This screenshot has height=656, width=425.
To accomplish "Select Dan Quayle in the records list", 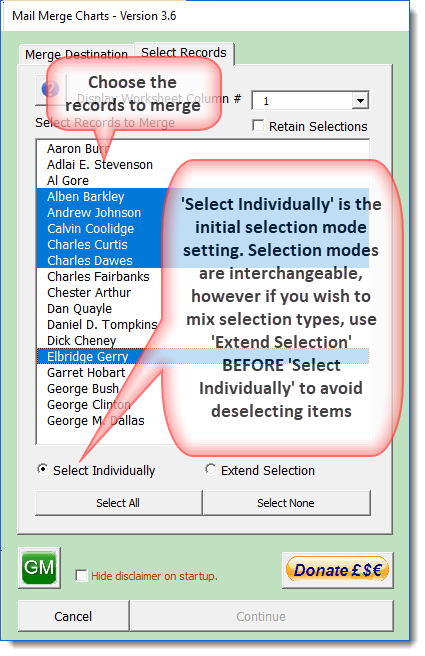I will (x=79, y=309).
